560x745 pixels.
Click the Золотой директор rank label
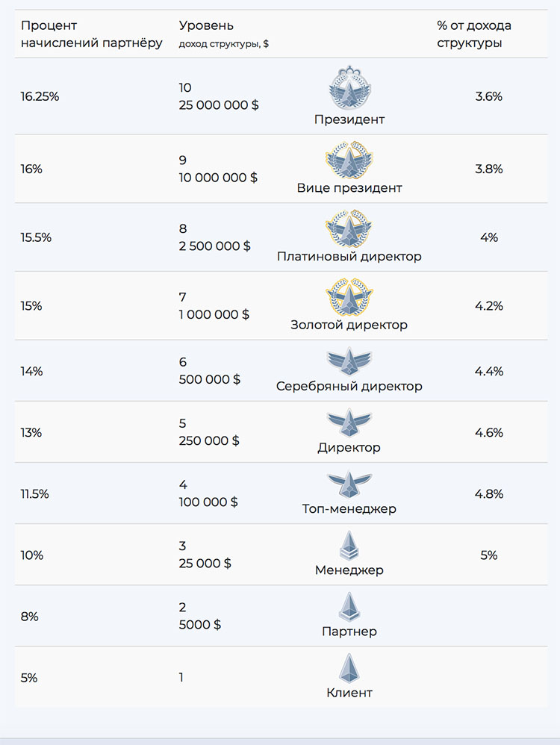[x=349, y=325]
